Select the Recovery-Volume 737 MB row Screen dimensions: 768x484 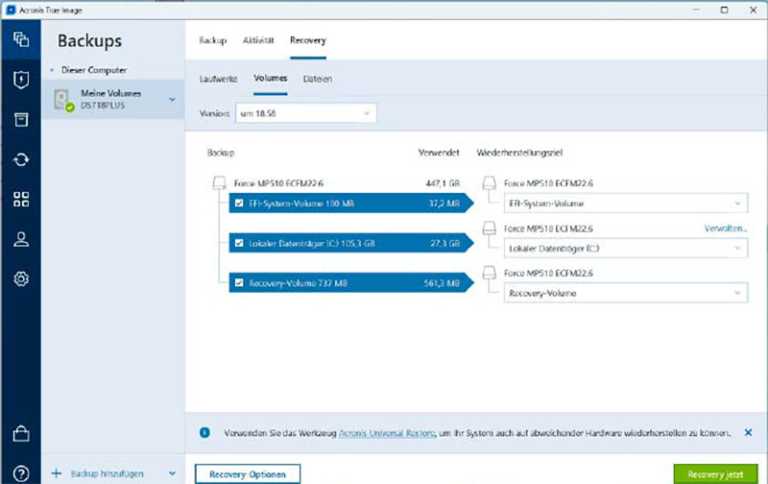(x=350, y=283)
